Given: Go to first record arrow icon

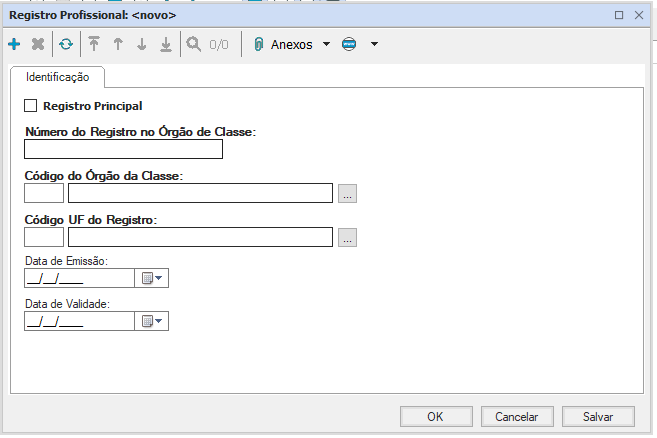Looking at the screenshot, I should [94, 45].
